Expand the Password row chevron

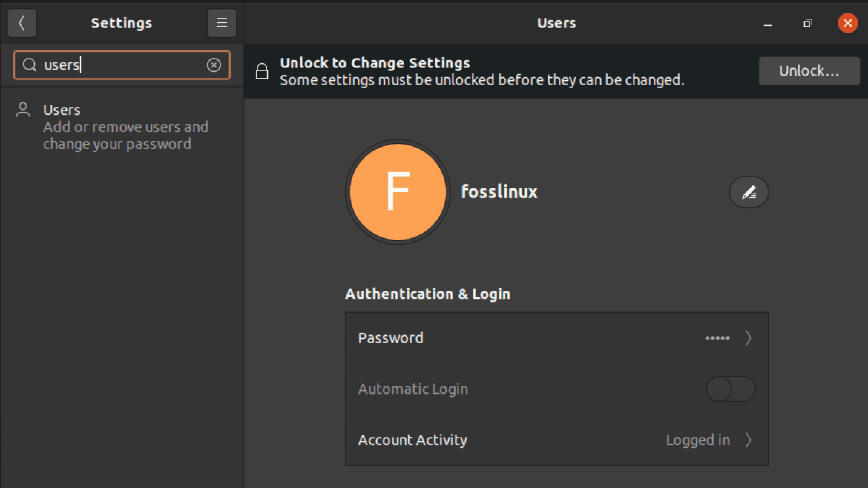(x=749, y=338)
